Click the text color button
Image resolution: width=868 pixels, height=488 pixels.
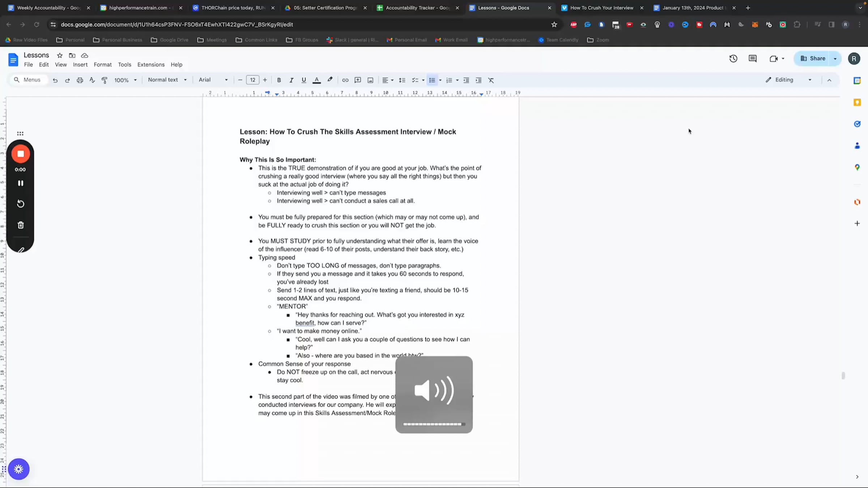316,80
